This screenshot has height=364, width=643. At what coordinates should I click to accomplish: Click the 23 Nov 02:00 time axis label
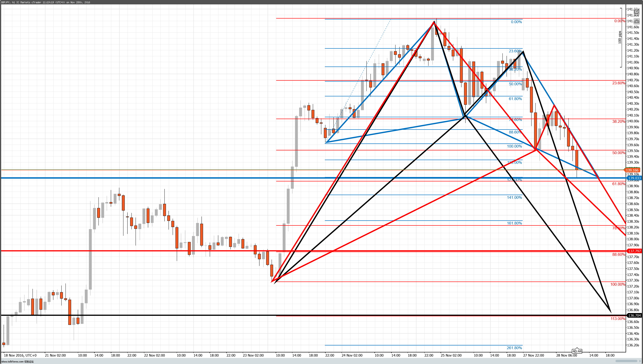(253, 355)
